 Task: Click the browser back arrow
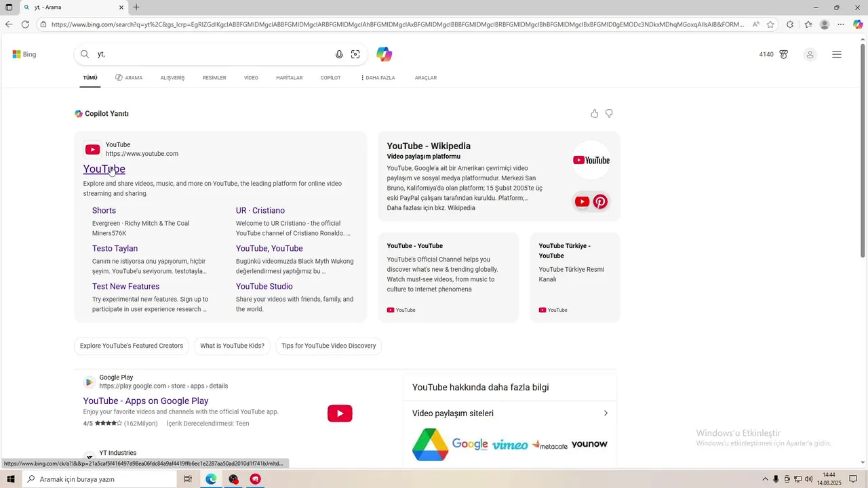[9, 24]
